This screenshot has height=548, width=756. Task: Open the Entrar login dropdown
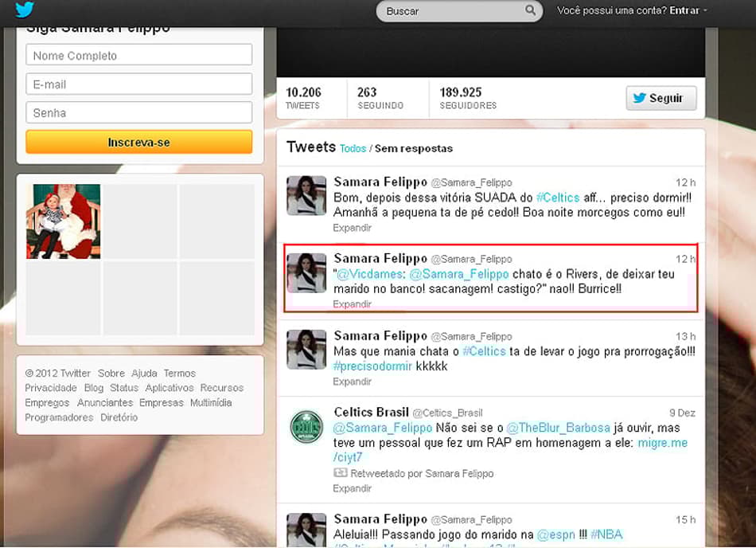tap(688, 10)
